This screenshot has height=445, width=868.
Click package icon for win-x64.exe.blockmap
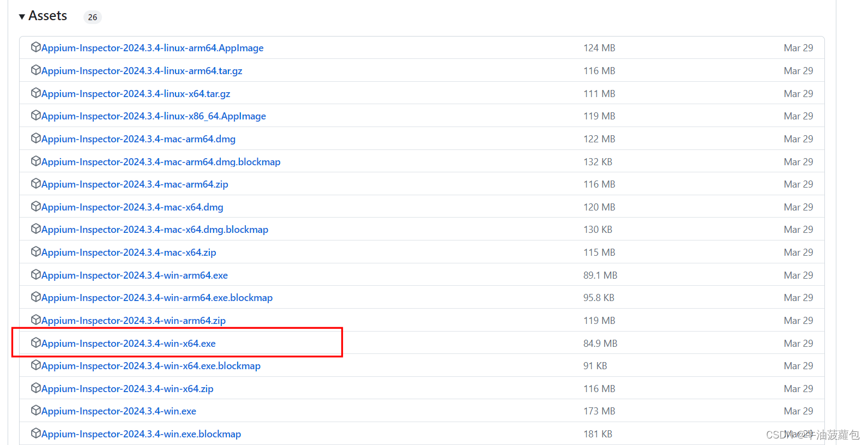coord(36,365)
